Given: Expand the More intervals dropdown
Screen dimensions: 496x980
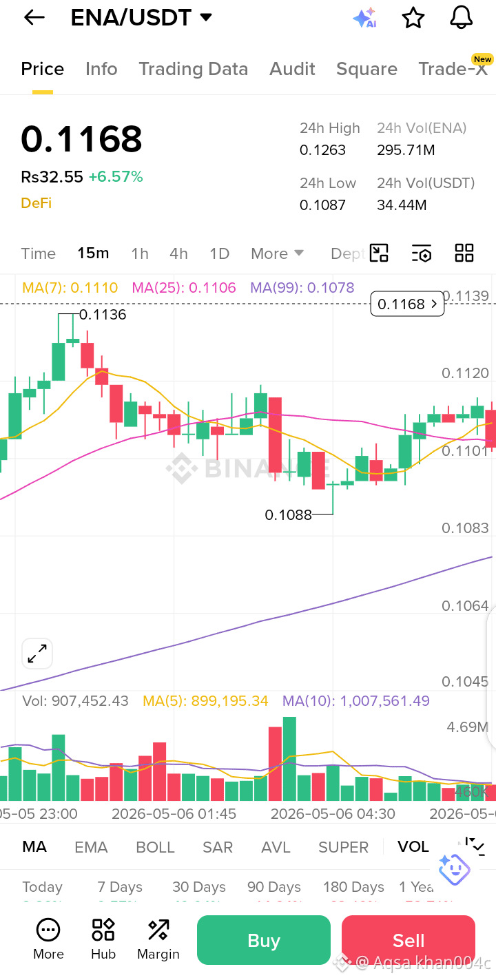Looking at the screenshot, I should pyautogui.click(x=278, y=253).
